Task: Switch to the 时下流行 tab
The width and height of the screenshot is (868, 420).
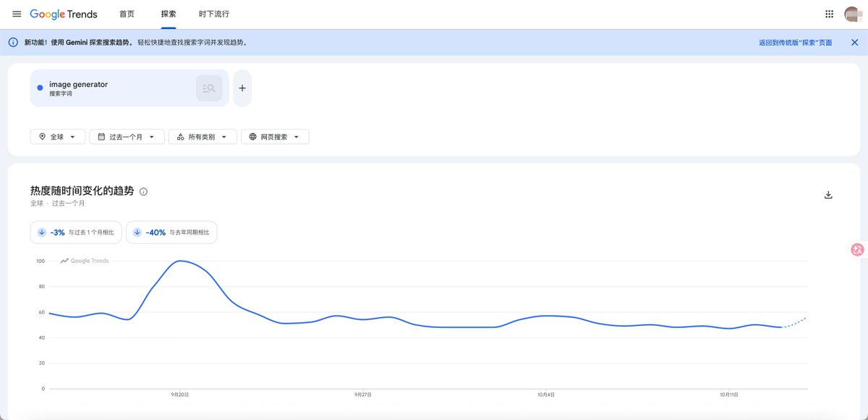Action: 215,14
